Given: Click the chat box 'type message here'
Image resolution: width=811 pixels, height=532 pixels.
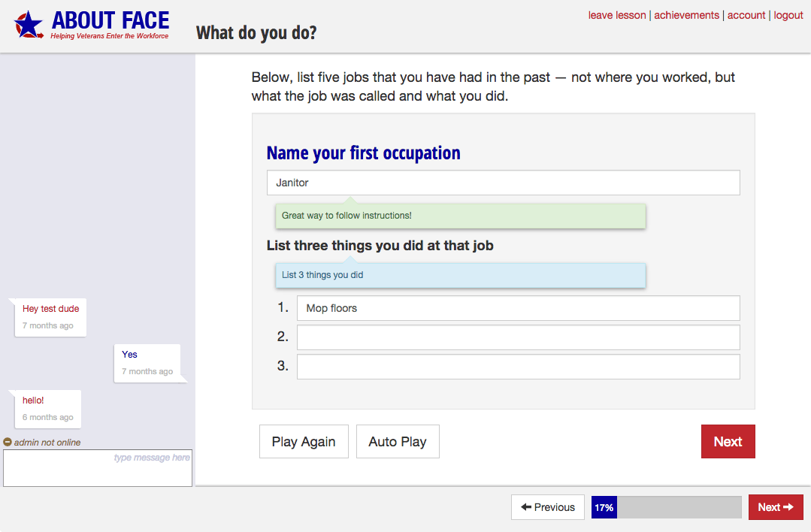Looking at the screenshot, I should [x=98, y=468].
